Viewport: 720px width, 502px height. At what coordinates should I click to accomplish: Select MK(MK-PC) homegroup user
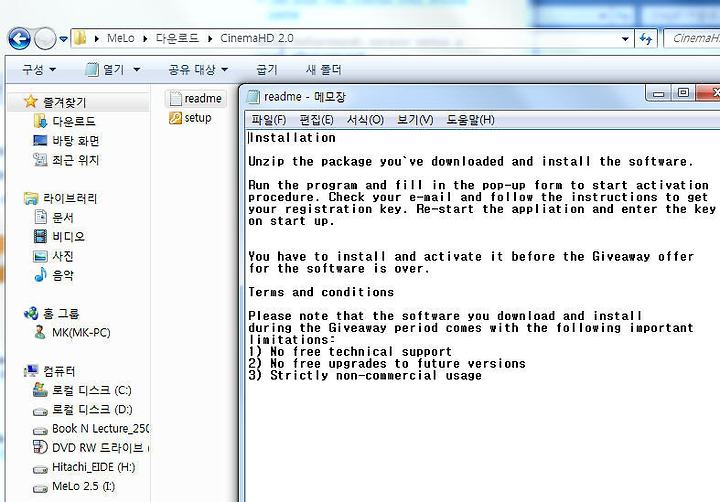click(72, 333)
